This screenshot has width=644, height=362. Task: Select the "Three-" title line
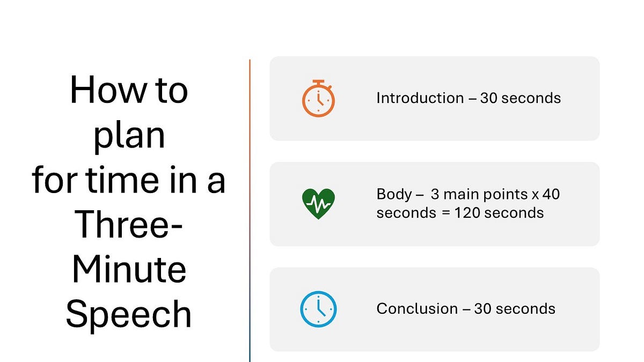[129, 225]
